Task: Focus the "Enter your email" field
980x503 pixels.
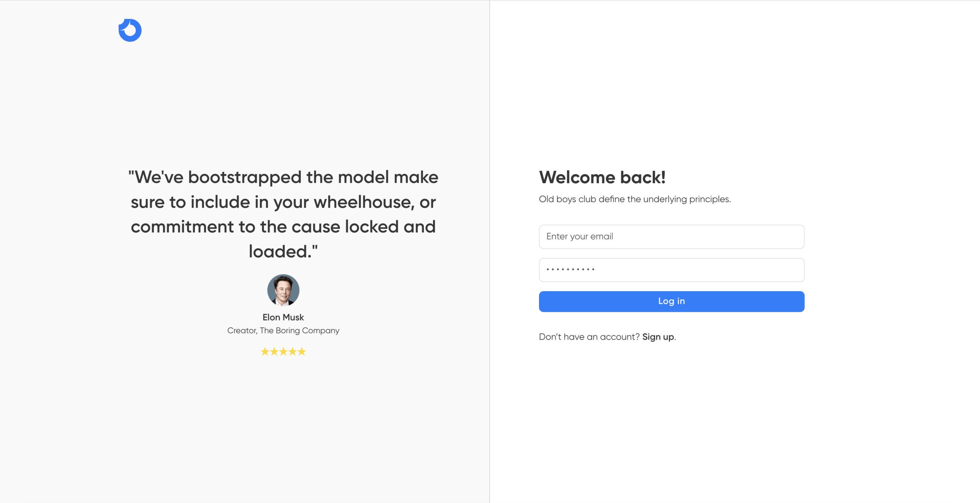Action: tap(671, 237)
